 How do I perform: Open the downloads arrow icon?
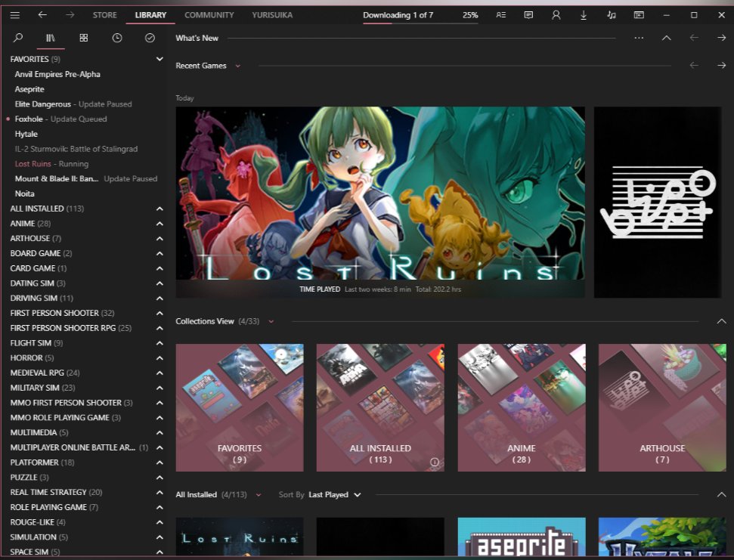(584, 15)
